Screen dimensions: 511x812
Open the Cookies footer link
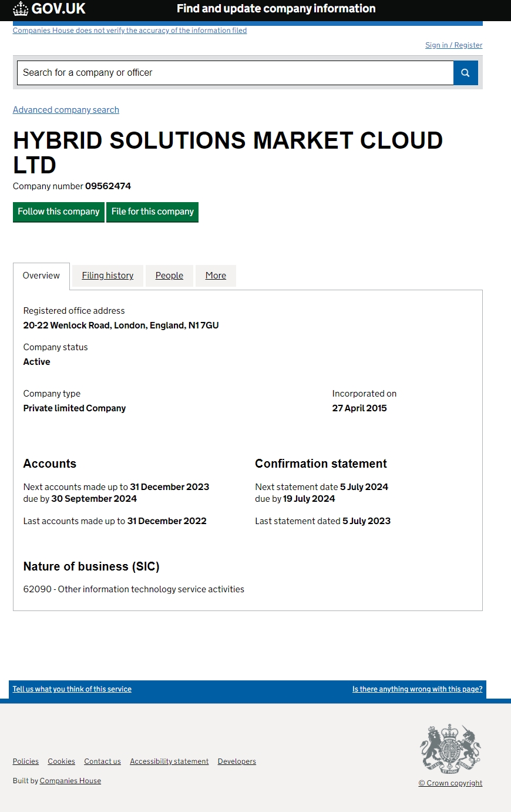(62, 761)
